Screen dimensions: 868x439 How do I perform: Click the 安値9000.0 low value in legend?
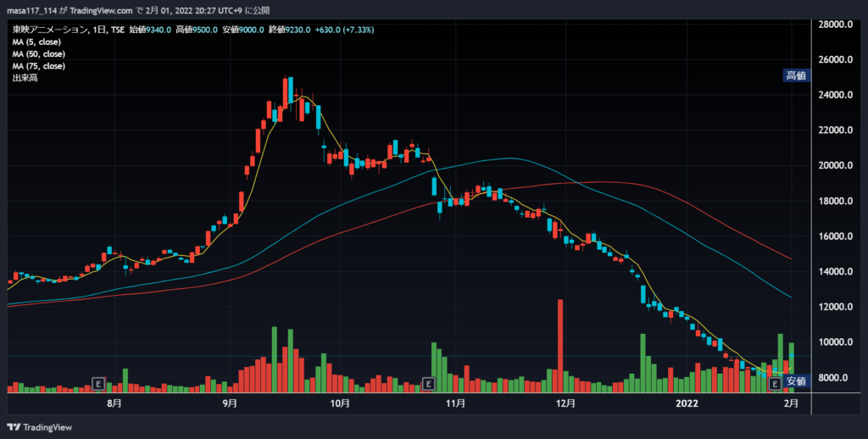[x=243, y=30]
